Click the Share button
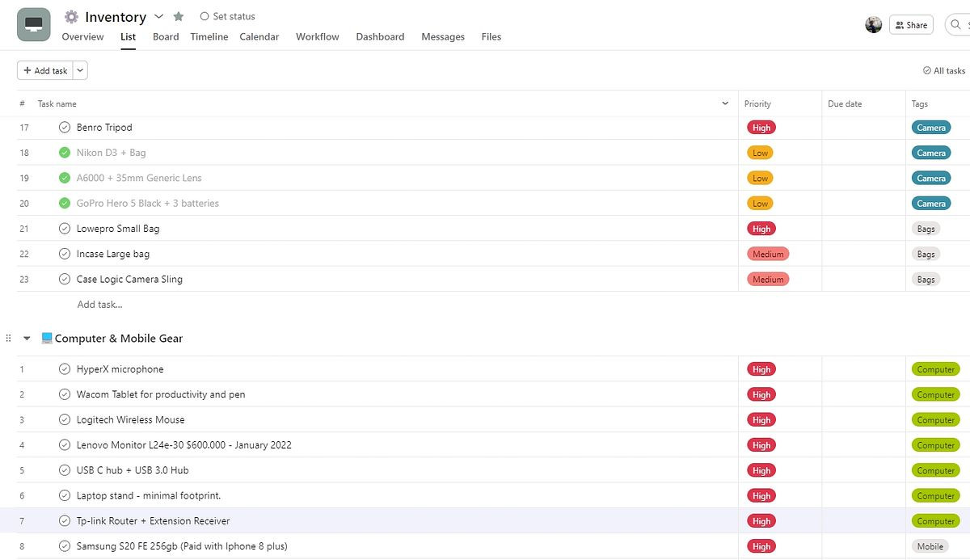 tap(911, 25)
